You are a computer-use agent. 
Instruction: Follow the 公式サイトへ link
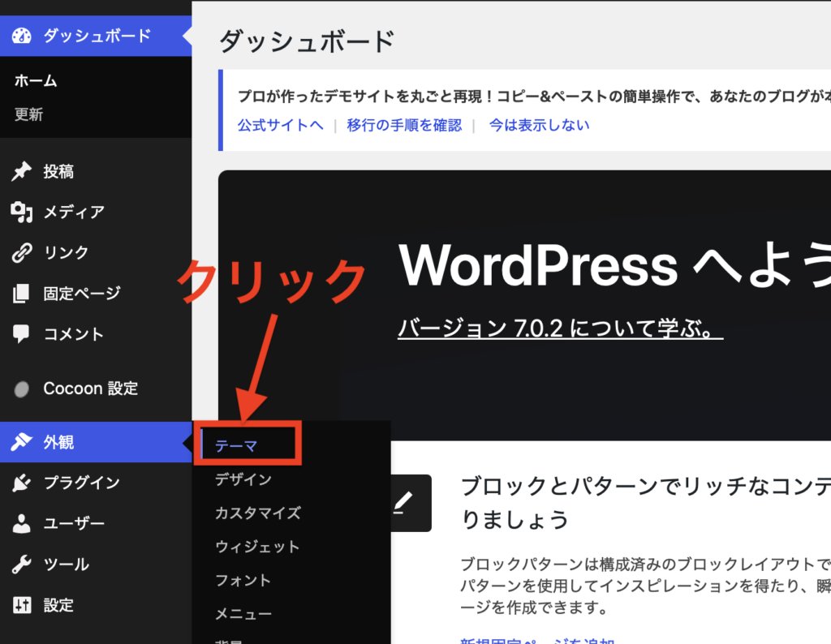(x=280, y=125)
